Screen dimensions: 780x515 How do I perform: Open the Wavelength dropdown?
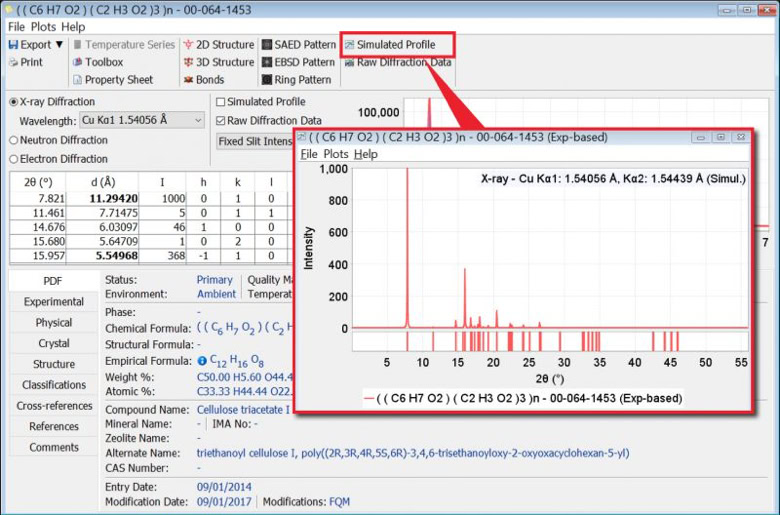pyautogui.click(x=196, y=121)
